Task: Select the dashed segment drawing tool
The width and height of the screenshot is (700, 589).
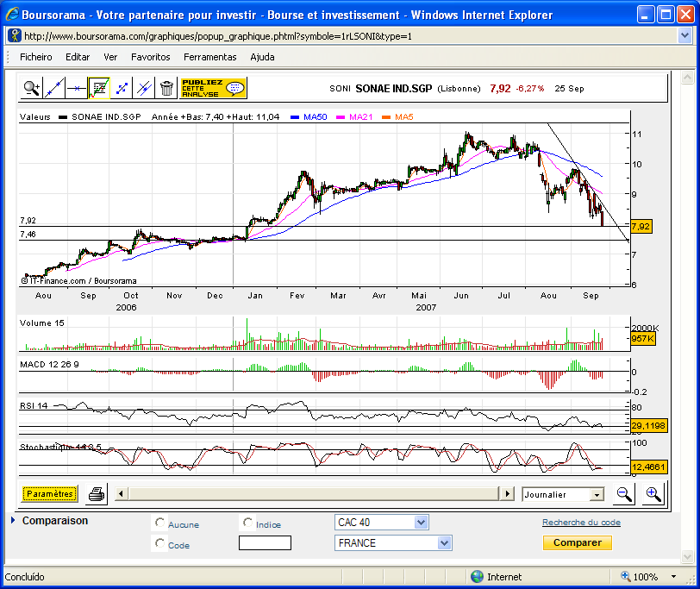Action: point(122,87)
